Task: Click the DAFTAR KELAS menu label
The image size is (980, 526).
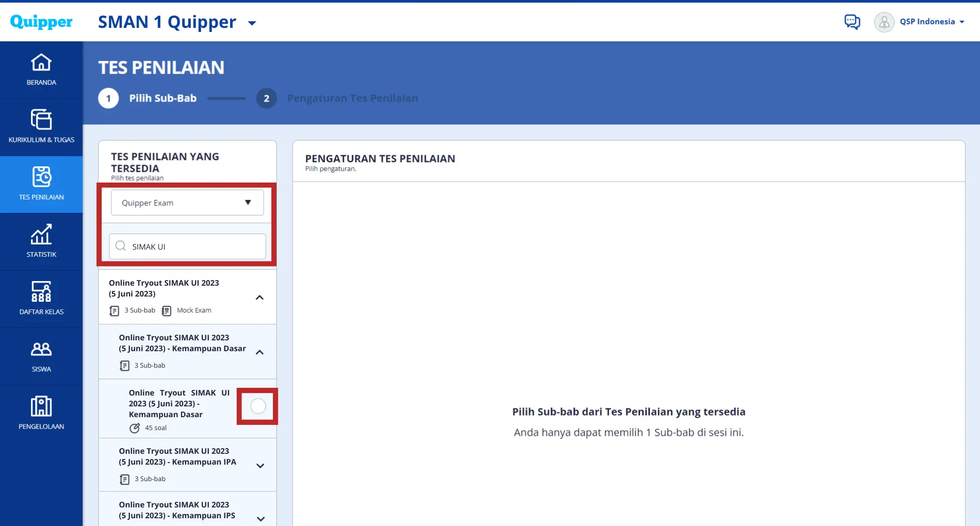Action: 41,312
